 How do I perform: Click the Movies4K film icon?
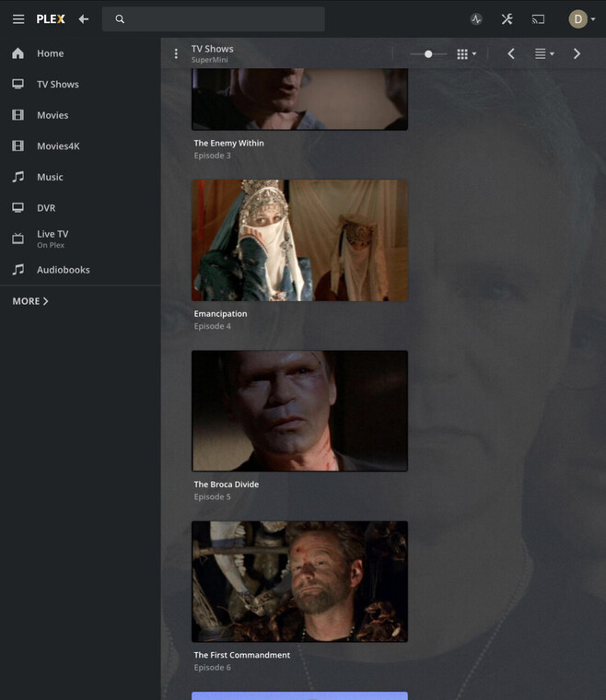pyautogui.click(x=17, y=146)
